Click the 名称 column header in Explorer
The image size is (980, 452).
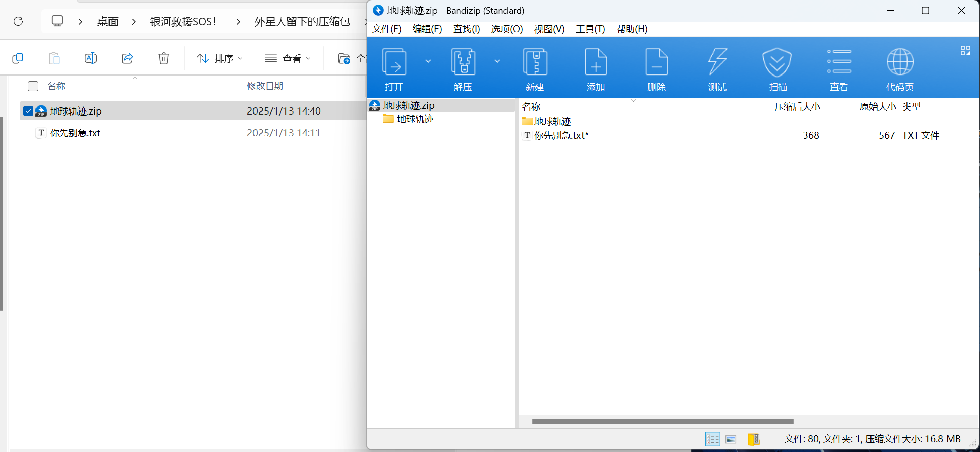point(56,86)
